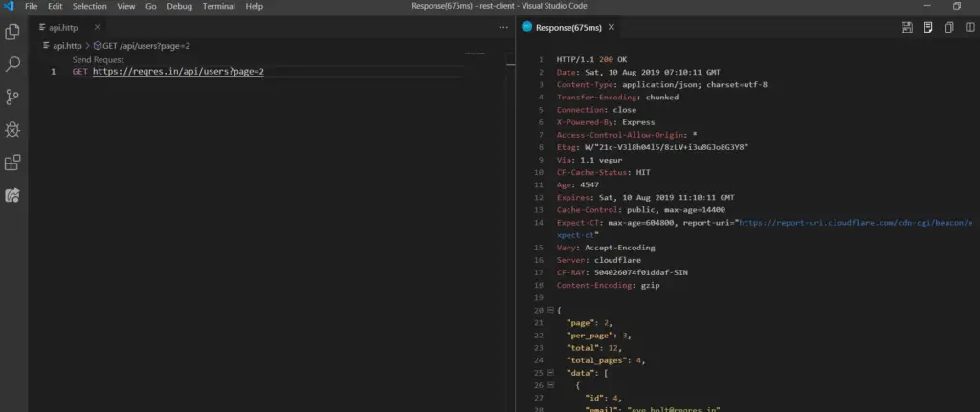Click the Send Request link above the GET line
980x412 pixels.
[98, 59]
